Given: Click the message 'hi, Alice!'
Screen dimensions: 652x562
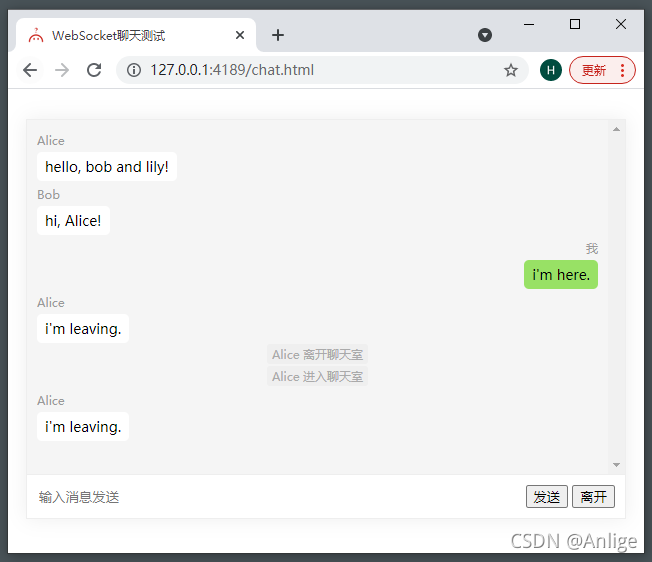Looking at the screenshot, I should coord(73,221).
